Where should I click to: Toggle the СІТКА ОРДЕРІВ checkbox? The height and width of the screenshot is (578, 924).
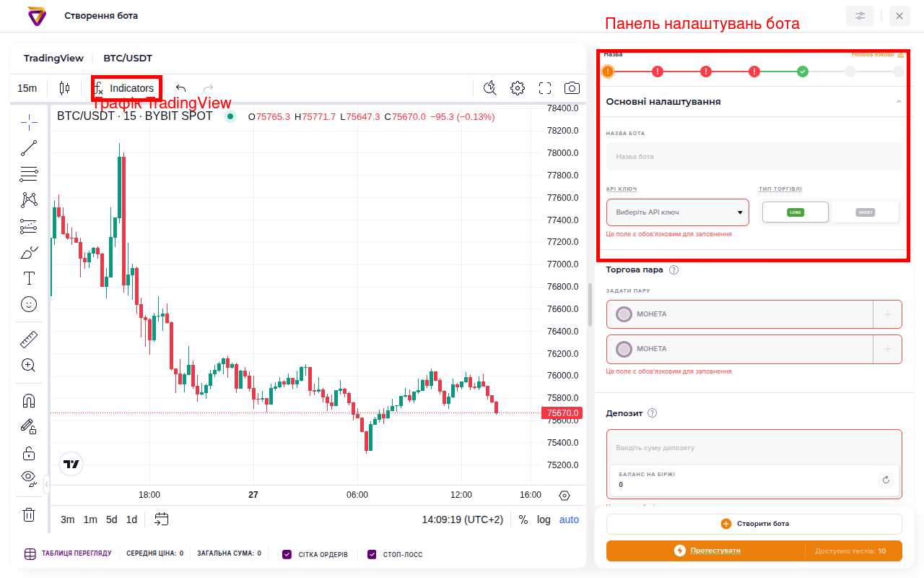coord(287,554)
